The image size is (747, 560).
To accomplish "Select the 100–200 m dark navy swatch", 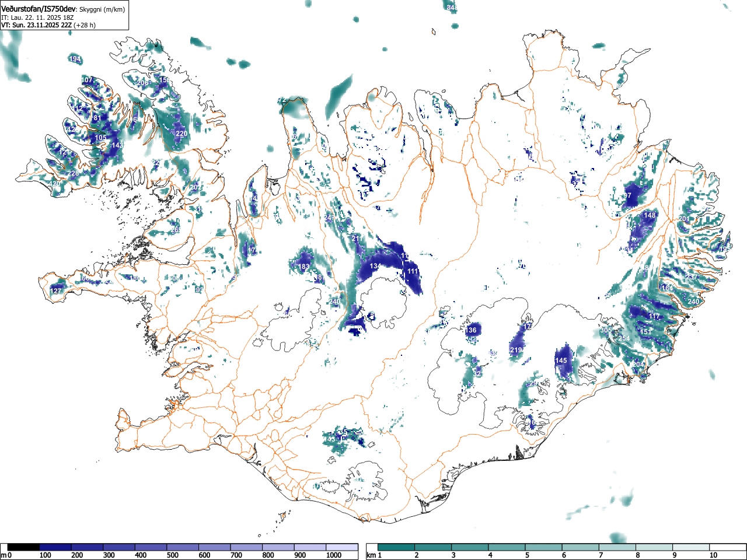I will [55, 547].
